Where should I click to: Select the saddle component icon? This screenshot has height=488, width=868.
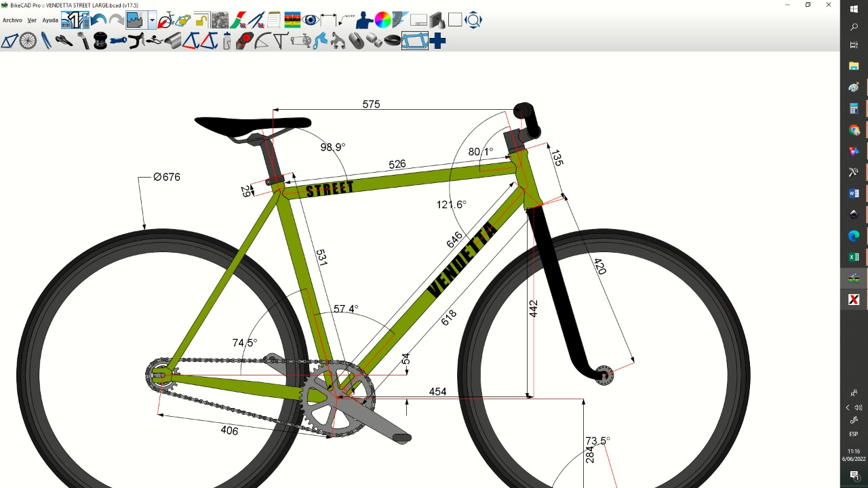(x=64, y=41)
